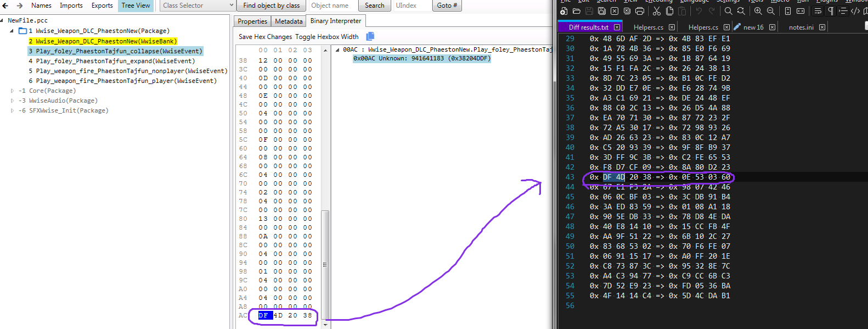
Task: Click the Goto # button
Action: 447,5
